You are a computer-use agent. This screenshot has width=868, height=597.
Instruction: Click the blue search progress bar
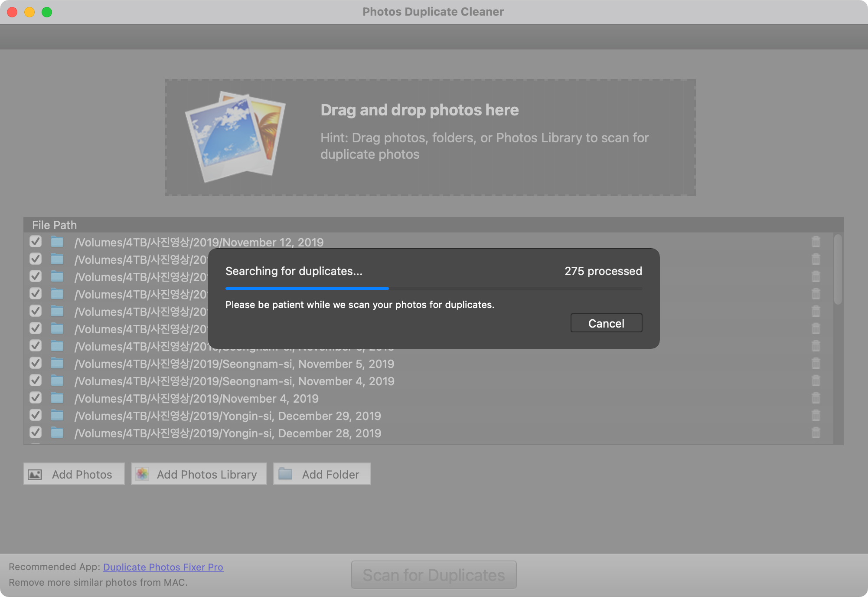pos(307,288)
